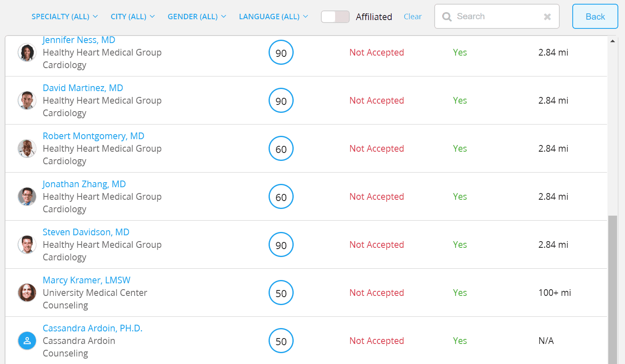Image resolution: width=625 pixels, height=364 pixels.
Task: Toggle the Affiliated switch
Action: 335,17
